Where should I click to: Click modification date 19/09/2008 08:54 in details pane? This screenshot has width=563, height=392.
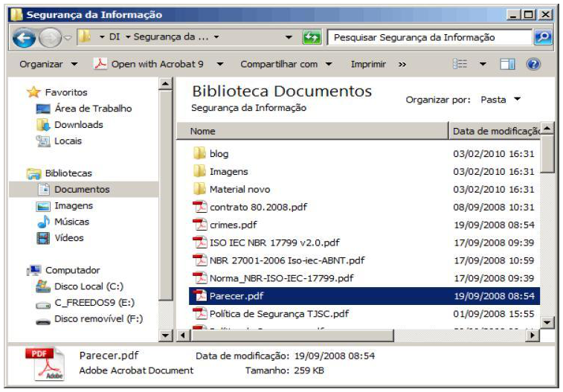pos(335,356)
